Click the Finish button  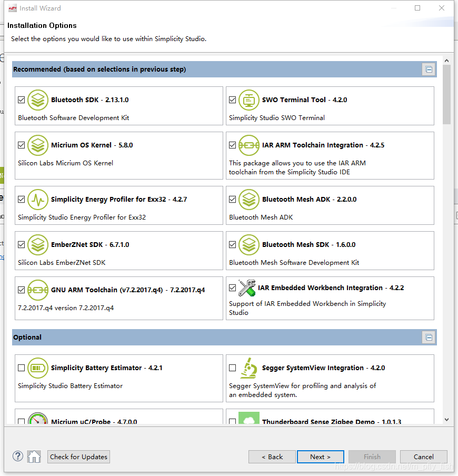tap(372, 457)
